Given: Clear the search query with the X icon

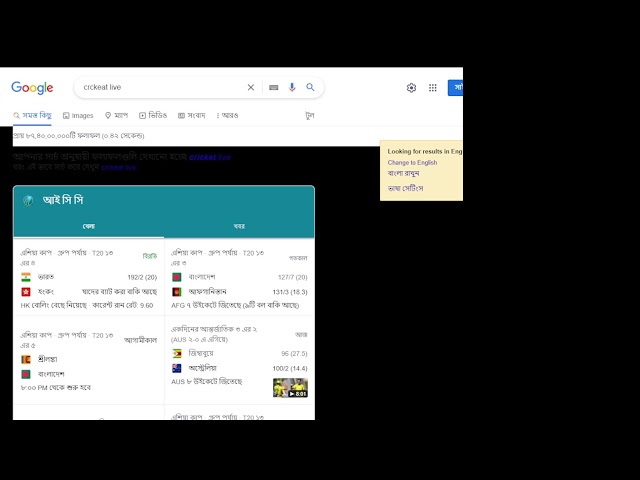Looking at the screenshot, I should click(251, 87).
